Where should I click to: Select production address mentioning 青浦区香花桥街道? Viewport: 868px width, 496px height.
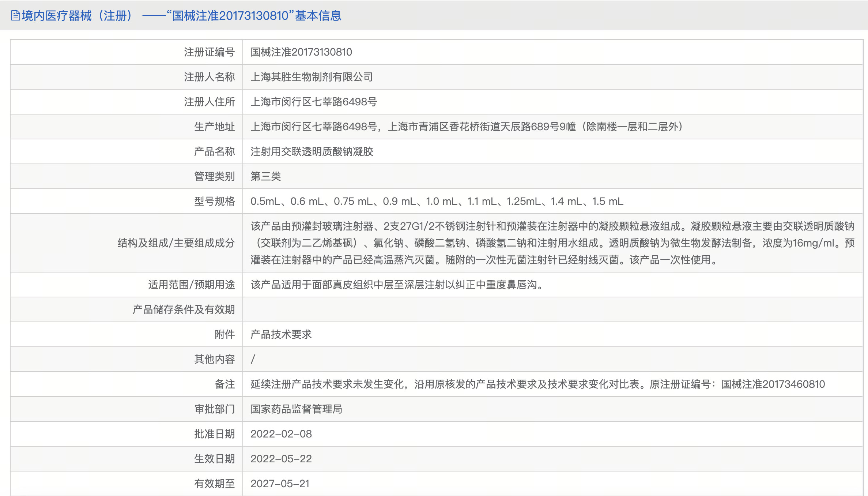(x=467, y=127)
